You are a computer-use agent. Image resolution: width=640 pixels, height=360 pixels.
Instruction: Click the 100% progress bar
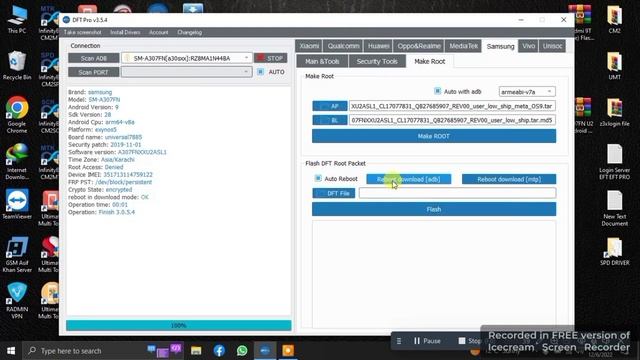[x=179, y=325]
